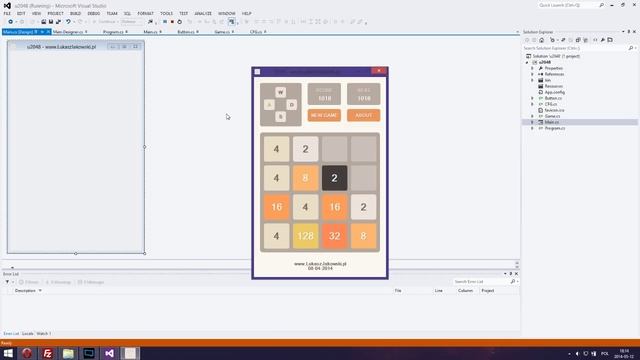Click the Sync with Active Document icon
The image size is (640, 360).
(x=563, y=40)
